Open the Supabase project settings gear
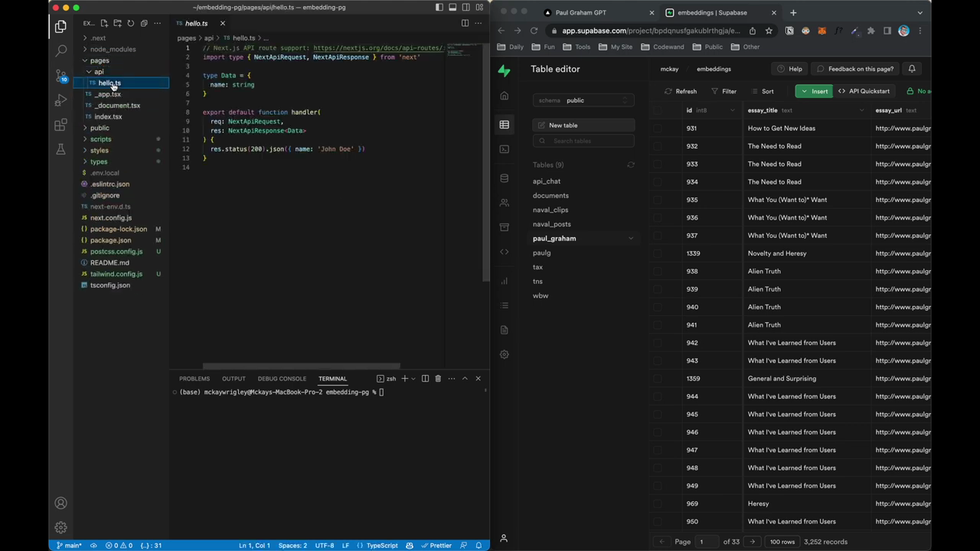 tap(504, 354)
